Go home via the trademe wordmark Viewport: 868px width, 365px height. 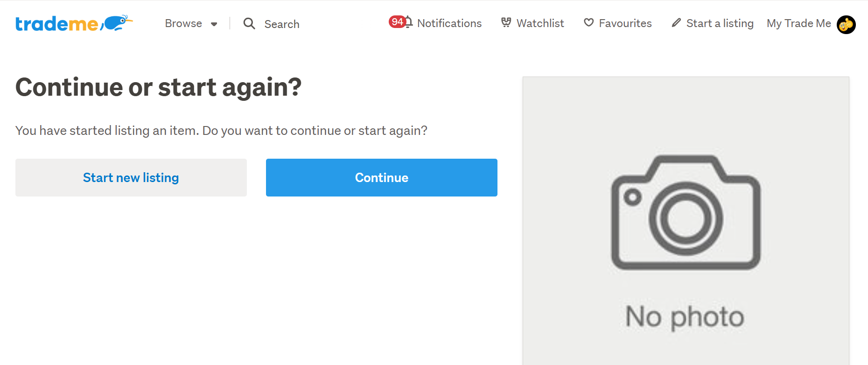pos(57,24)
